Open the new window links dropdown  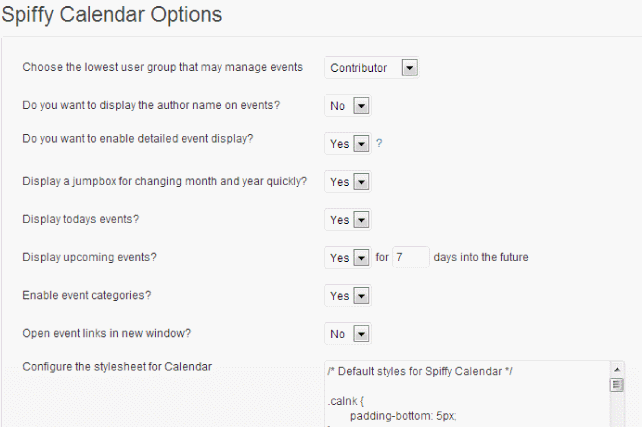(x=348, y=334)
